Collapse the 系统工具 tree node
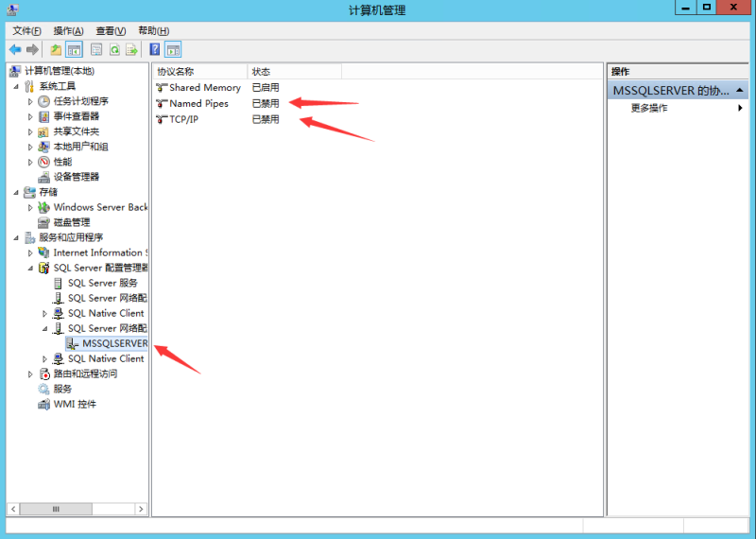Screen dimensions: 756x539 [16, 86]
